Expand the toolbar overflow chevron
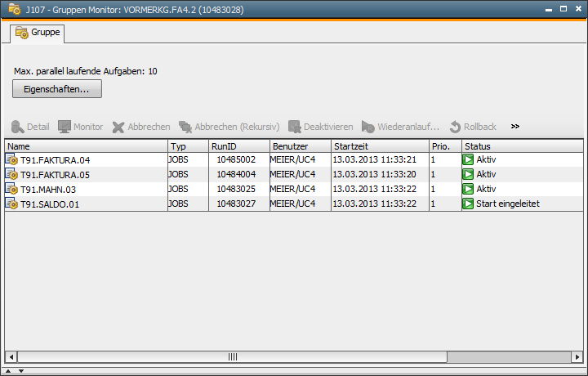The image size is (588, 376). [x=515, y=127]
